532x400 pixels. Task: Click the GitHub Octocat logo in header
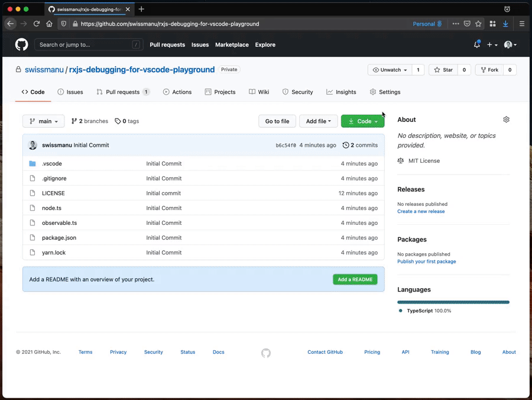(21, 44)
